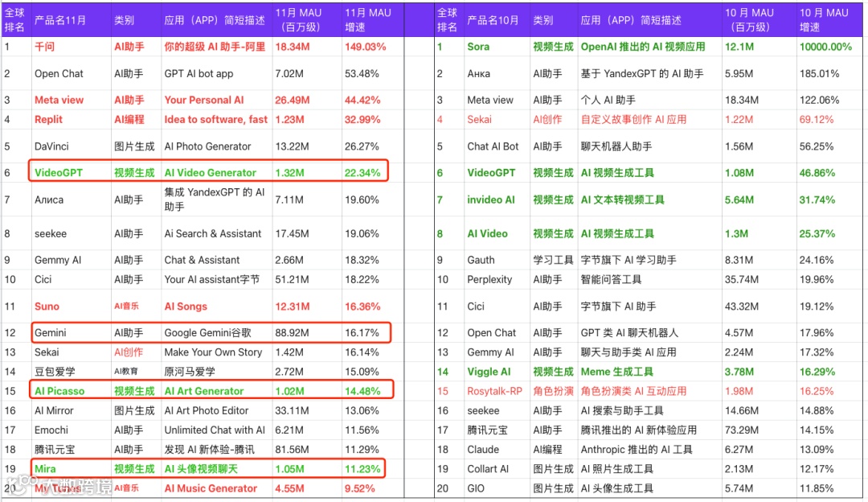Click the '11月 MAU 增速' column header
This screenshot has height=502, width=868.
[367, 19]
